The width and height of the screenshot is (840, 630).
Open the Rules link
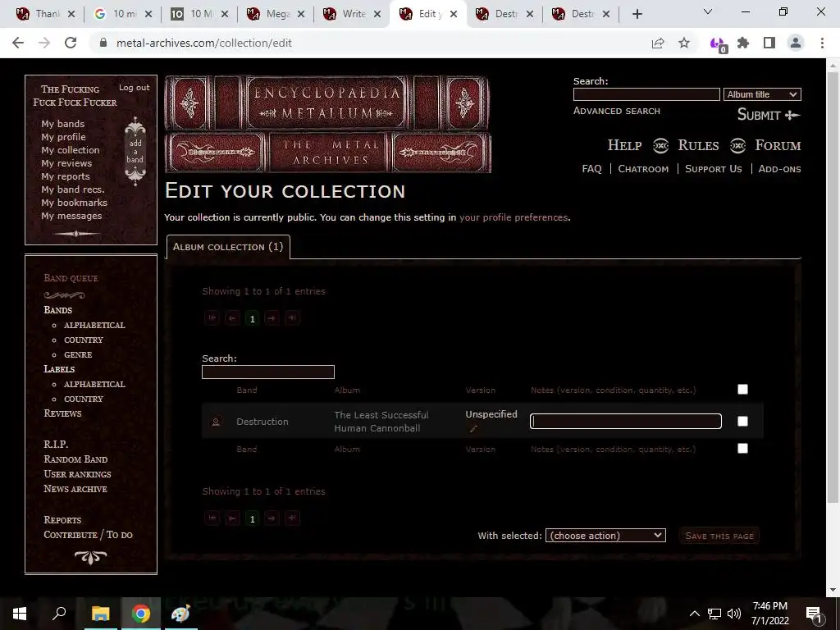pos(698,145)
